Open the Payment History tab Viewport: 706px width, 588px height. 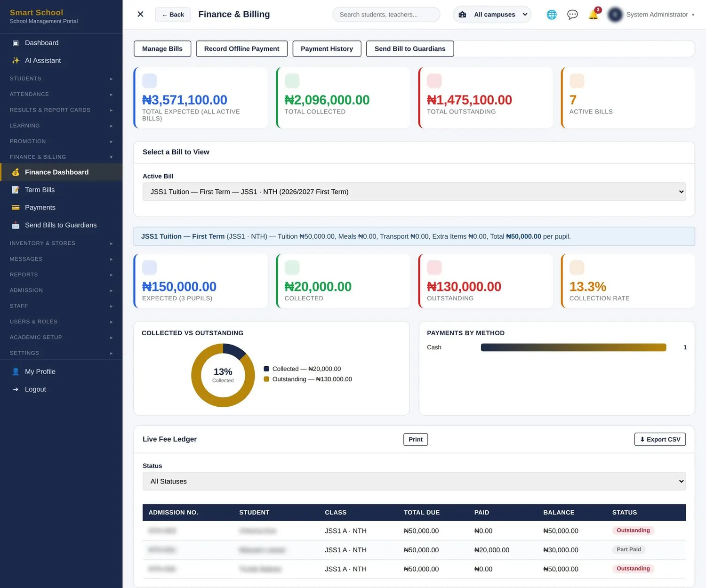point(327,48)
